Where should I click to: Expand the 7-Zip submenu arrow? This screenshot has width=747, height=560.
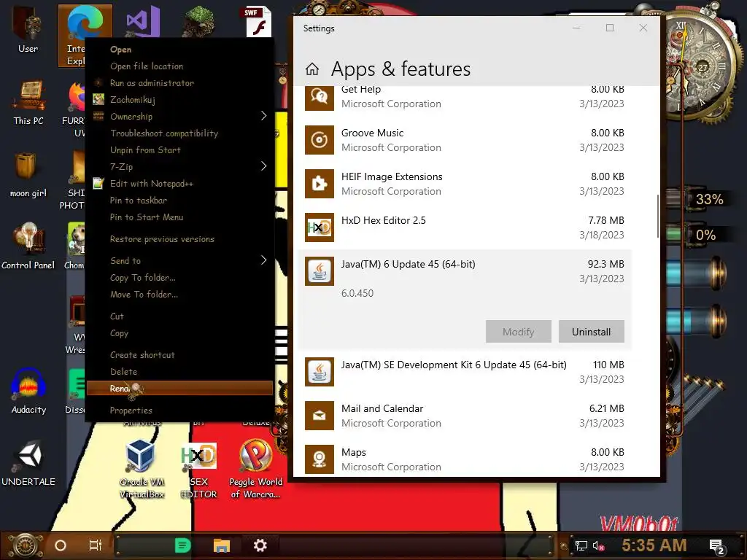tap(263, 166)
